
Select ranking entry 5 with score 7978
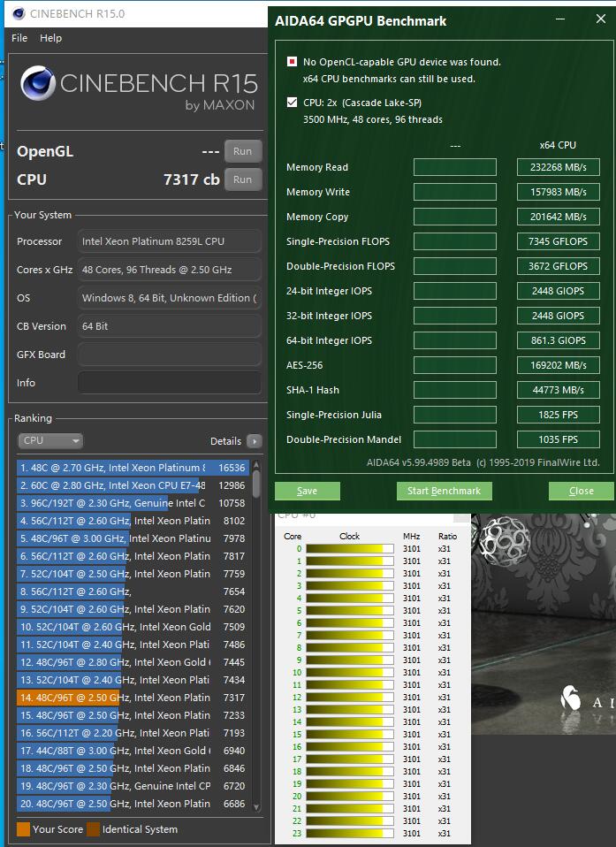133,538
